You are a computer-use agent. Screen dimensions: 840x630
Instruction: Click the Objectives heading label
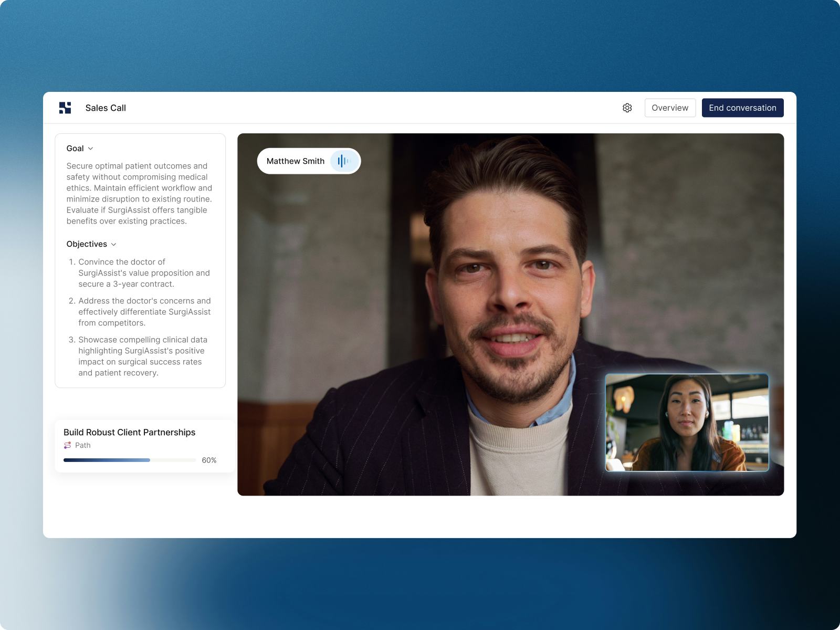tap(87, 244)
